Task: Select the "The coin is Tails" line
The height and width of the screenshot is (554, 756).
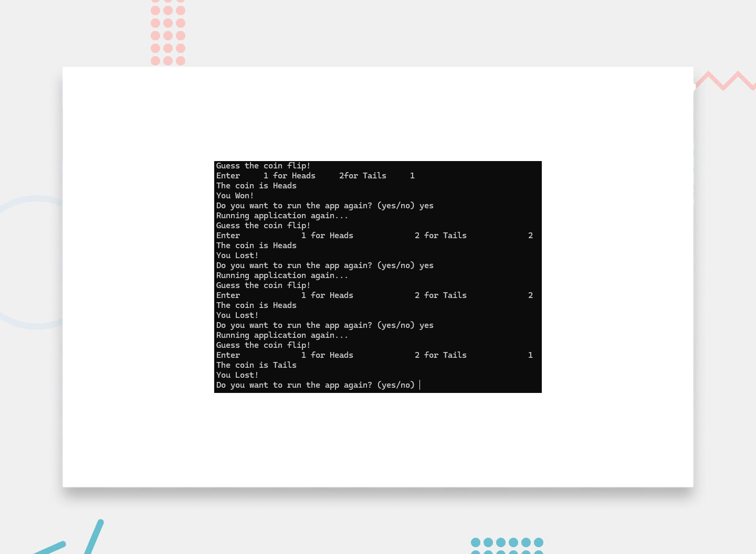Action: pyautogui.click(x=256, y=365)
